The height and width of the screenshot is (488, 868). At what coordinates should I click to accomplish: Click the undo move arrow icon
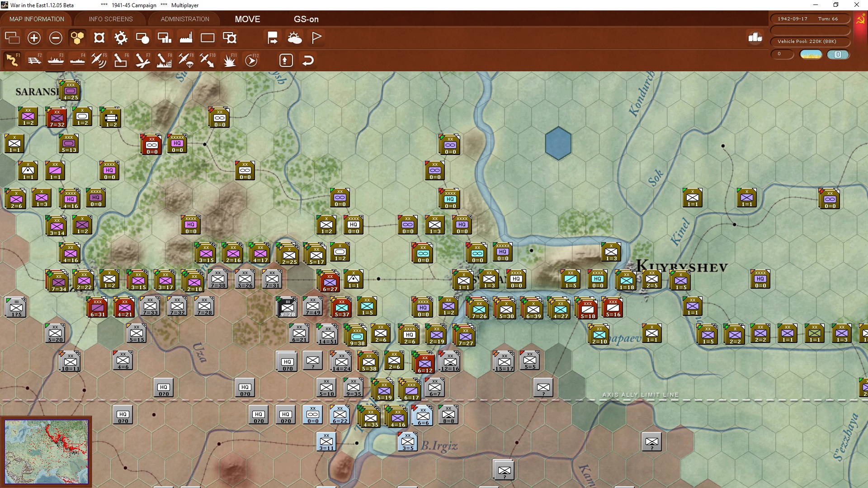[308, 60]
